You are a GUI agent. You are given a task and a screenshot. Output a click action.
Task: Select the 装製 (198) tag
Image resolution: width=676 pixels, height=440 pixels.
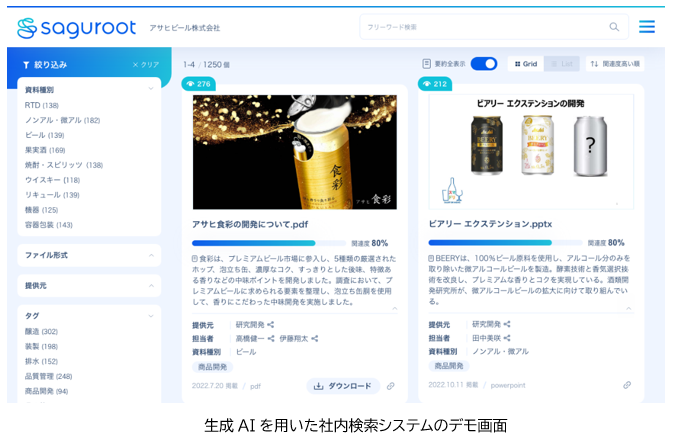[41, 346]
